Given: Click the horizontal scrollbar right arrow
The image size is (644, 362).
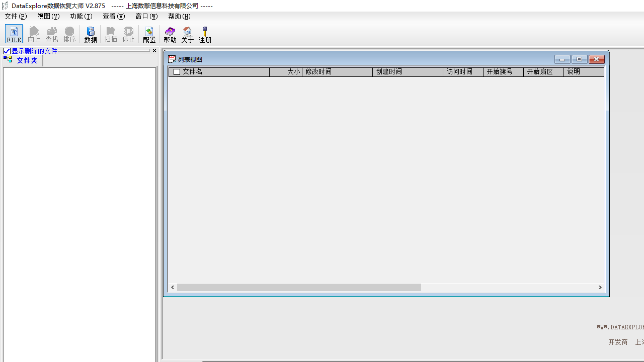Looking at the screenshot, I should click(600, 287).
